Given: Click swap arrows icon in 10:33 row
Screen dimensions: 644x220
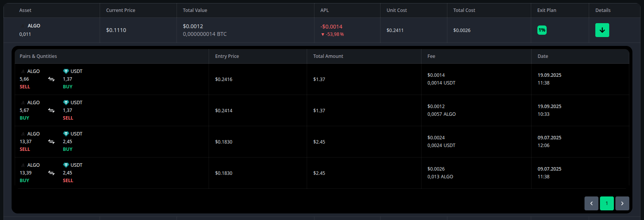Looking at the screenshot, I should click(x=51, y=110).
